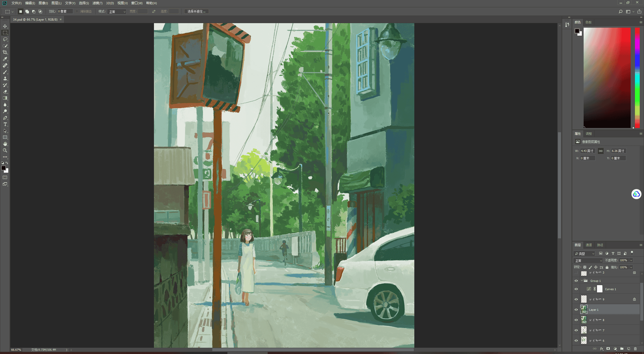Viewport: 644px width, 354px height.
Task: Select the Pen tool
Action: coord(5,118)
